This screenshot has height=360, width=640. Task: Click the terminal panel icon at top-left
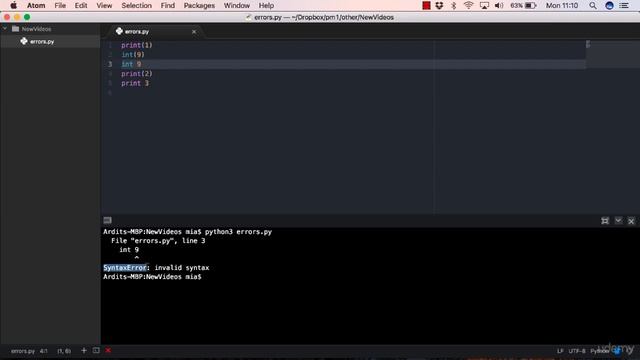point(107,220)
